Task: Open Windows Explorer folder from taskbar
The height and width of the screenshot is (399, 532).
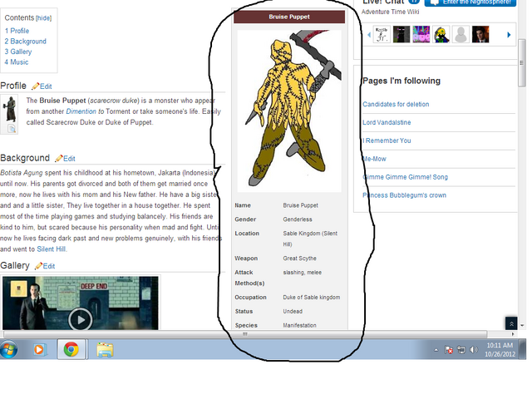Action: click(105, 349)
